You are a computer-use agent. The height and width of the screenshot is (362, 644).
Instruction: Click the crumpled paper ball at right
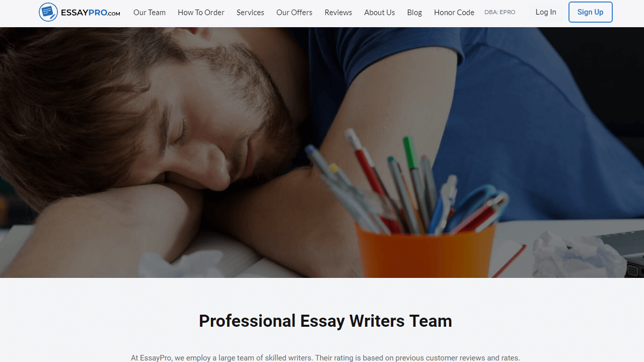click(579, 255)
